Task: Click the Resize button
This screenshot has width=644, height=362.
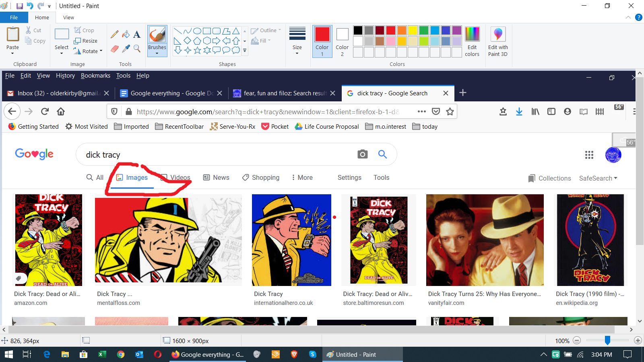Action: click(x=86, y=41)
